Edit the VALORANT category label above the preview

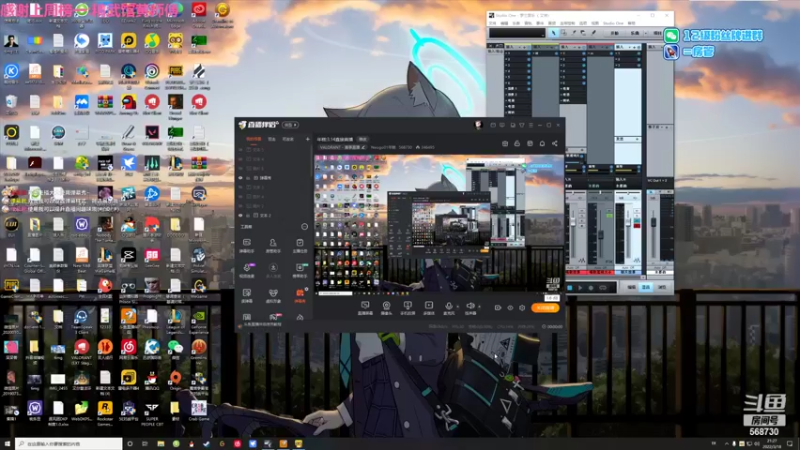pos(341,147)
